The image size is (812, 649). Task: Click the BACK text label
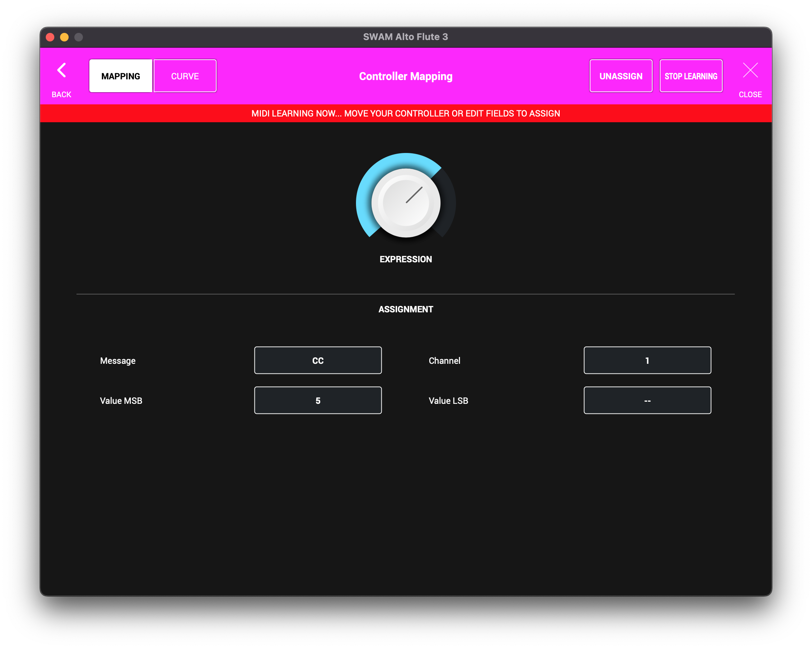click(x=61, y=95)
